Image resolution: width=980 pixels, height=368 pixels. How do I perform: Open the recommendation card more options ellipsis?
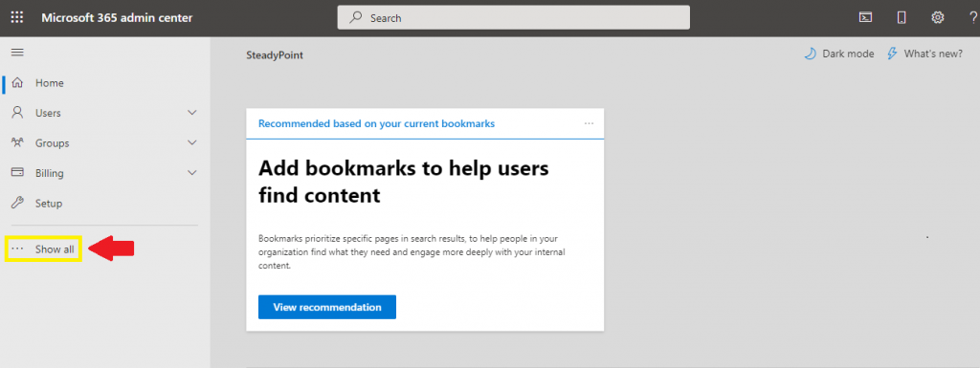[x=589, y=123]
